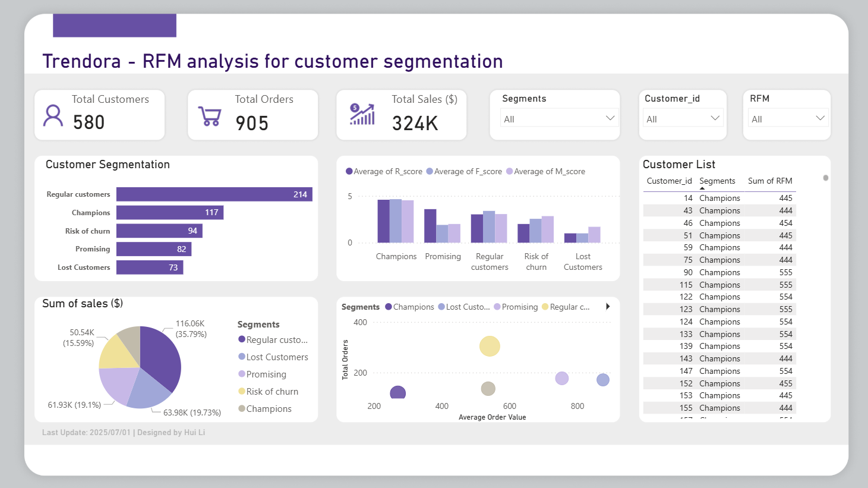Select customer 14 row in Customer List
Viewport: 868px width, 488px height.
(719, 199)
